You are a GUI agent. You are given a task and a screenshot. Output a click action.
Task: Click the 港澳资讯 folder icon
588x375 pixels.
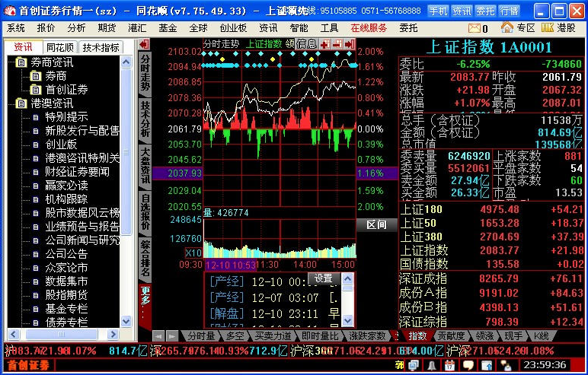[21, 103]
